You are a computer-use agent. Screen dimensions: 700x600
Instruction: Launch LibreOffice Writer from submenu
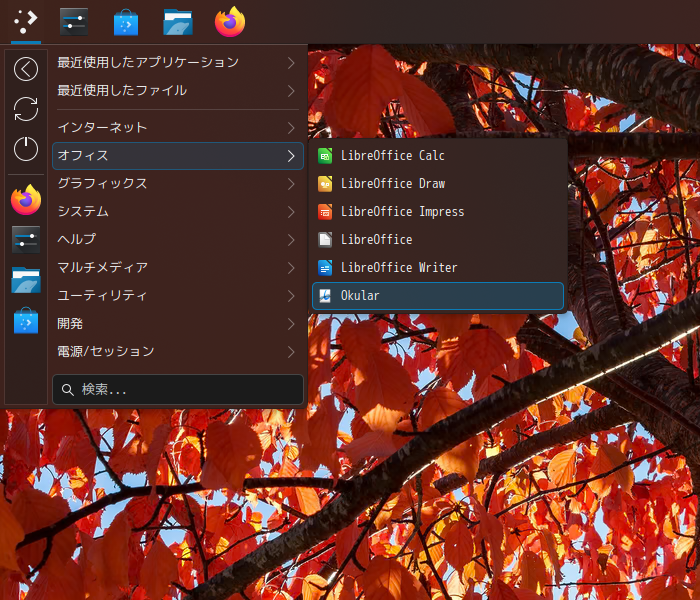point(439,268)
